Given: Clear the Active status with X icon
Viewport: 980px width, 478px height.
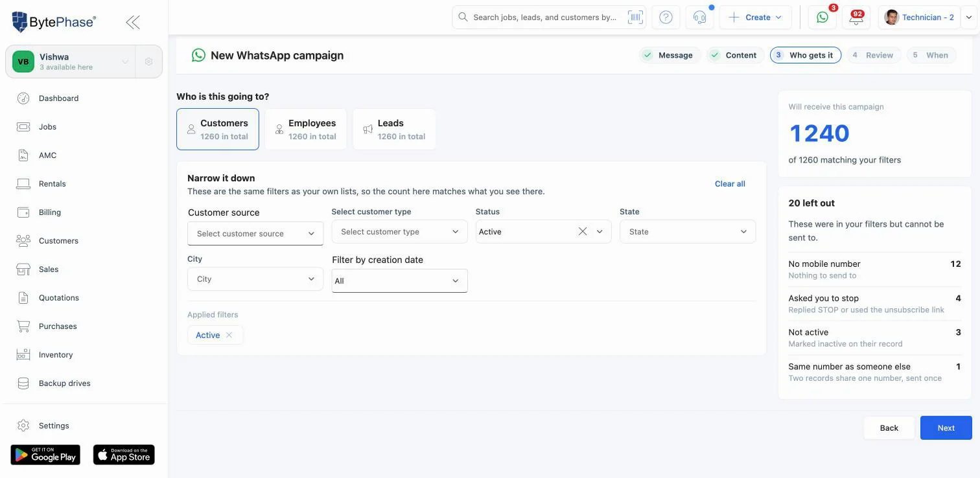Looking at the screenshot, I should click(583, 232).
